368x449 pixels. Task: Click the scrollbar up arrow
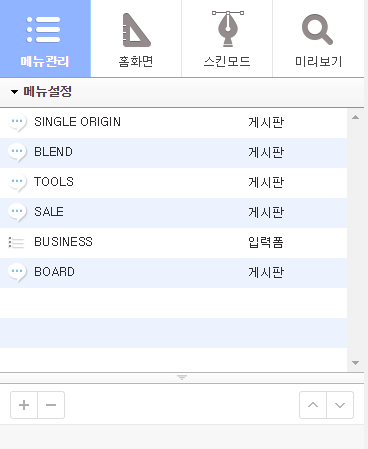(x=355, y=117)
